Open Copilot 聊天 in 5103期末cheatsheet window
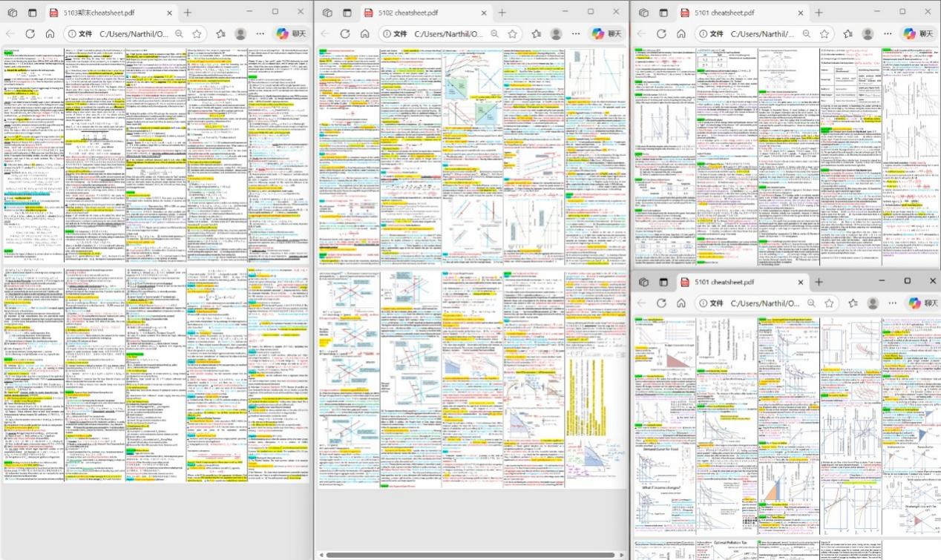Image resolution: width=941 pixels, height=560 pixels. pos(290,34)
